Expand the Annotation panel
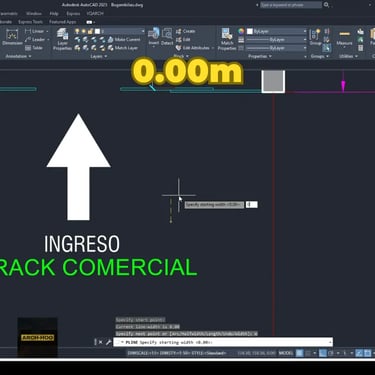The height and width of the screenshot is (375, 375). (x=18, y=56)
